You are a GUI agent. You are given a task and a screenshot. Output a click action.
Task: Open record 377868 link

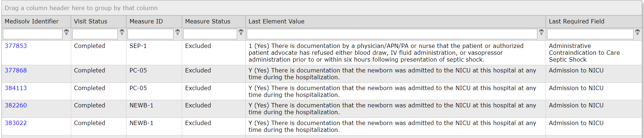click(x=16, y=70)
